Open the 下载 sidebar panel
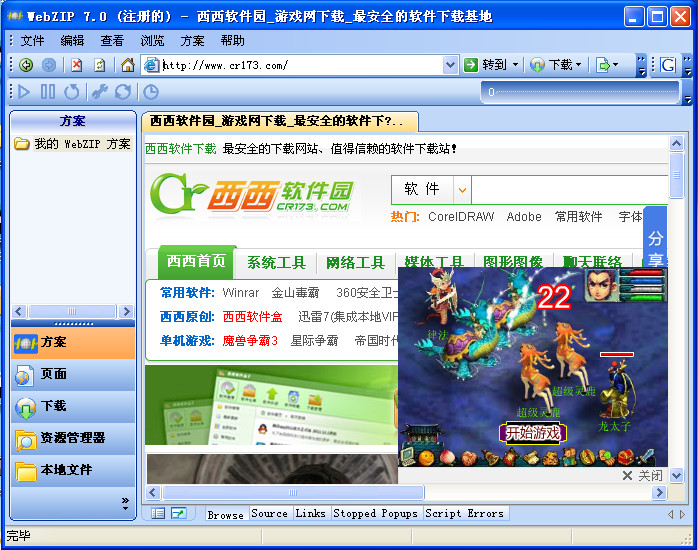The height and width of the screenshot is (550, 698). (73, 406)
